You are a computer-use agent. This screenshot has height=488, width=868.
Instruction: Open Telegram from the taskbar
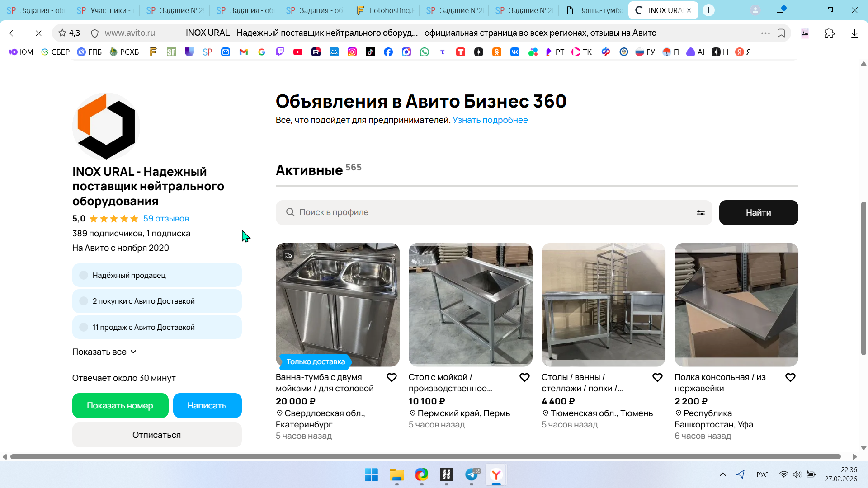tap(472, 474)
